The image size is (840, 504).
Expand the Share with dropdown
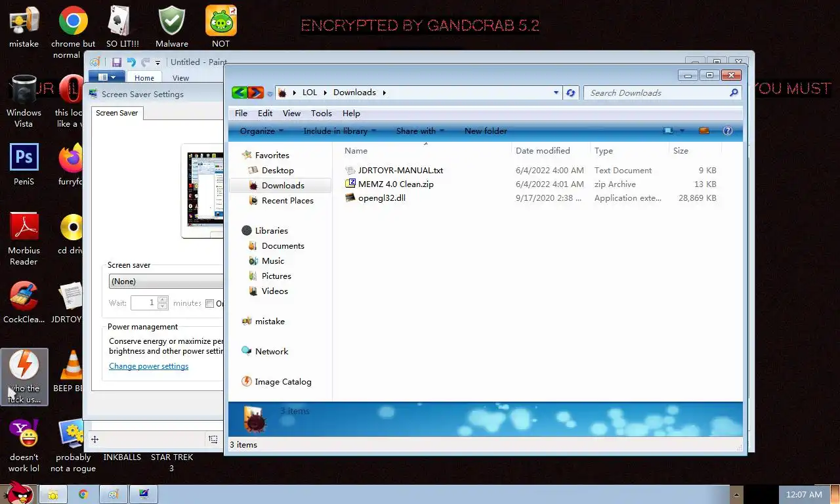pyautogui.click(x=420, y=131)
